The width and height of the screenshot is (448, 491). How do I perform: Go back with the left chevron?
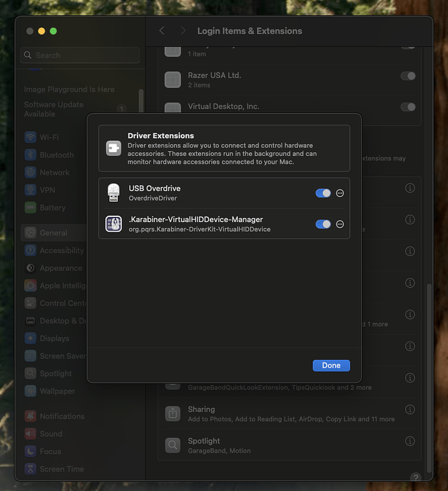click(162, 31)
